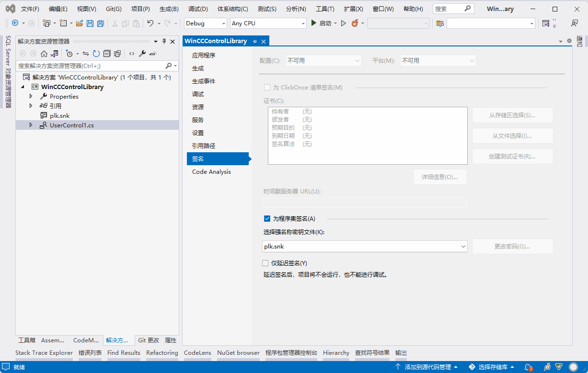This screenshot has height=373, width=588.
Task: Open the 调试(D) Debug menu
Action: click(x=198, y=9)
